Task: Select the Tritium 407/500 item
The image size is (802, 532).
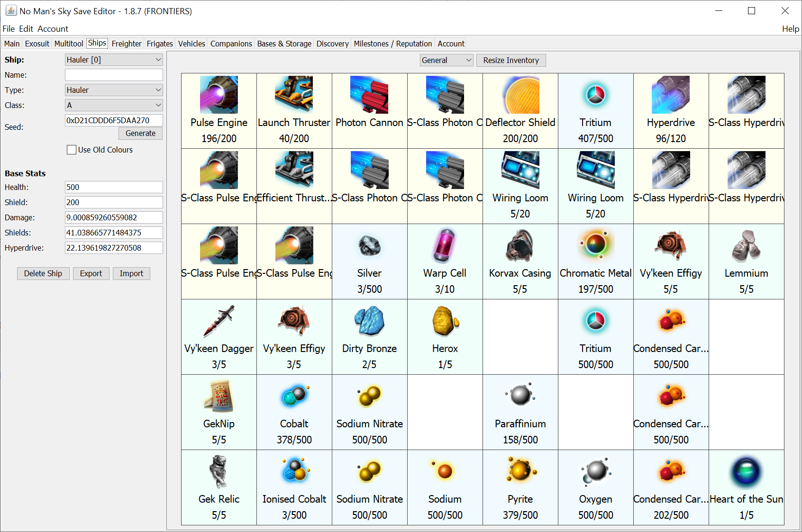Action: click(x=596, y=111)
